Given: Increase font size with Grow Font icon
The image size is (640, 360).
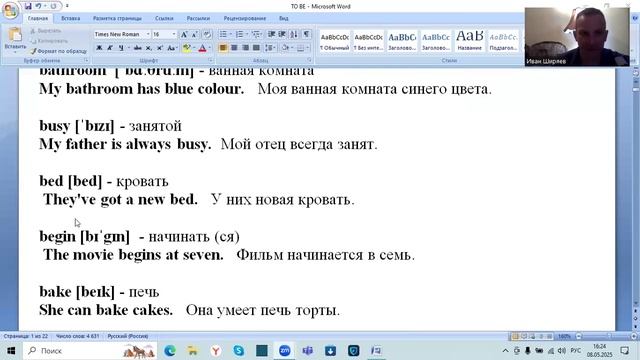Looking at the screenshot, I should coord(184,34).
